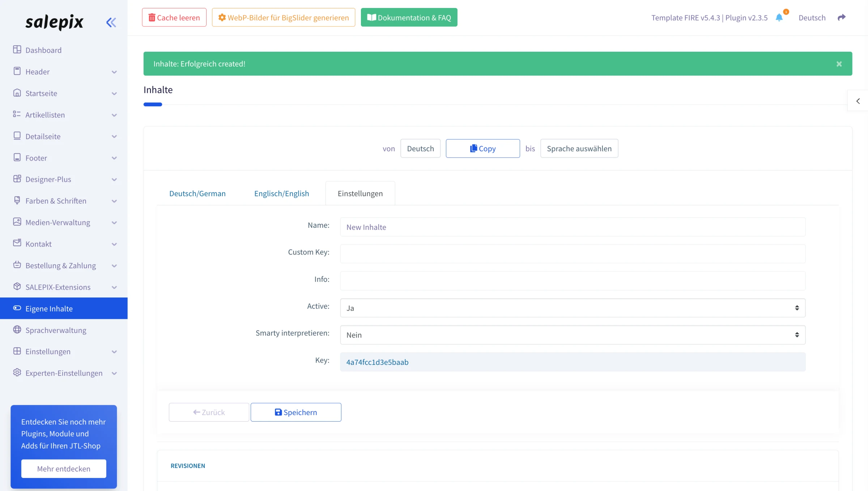Open Dokumentation & FAQ
The image size is (868, 491).
tap(409, 17)
